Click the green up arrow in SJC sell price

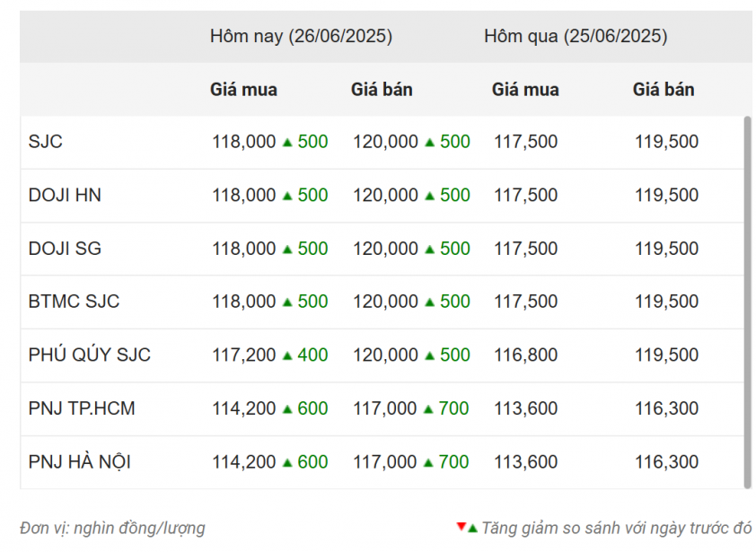(x=429, y=142)
